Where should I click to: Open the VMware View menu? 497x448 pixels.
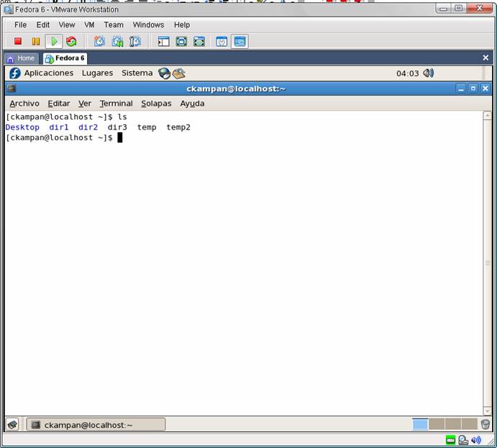(67, 24)
